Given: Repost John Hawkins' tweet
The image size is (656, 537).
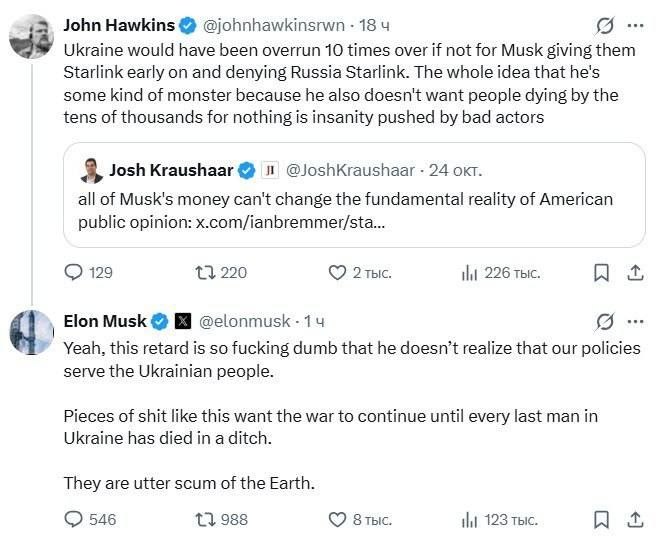Looking at the screenshot, I should click(x=221, y=273).
